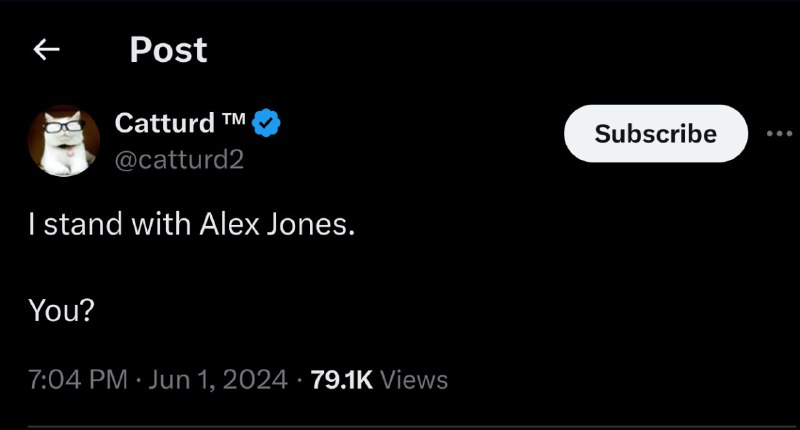Click the word 'stand' in the post
The image size is (800, 430).
tap(83, 224)
